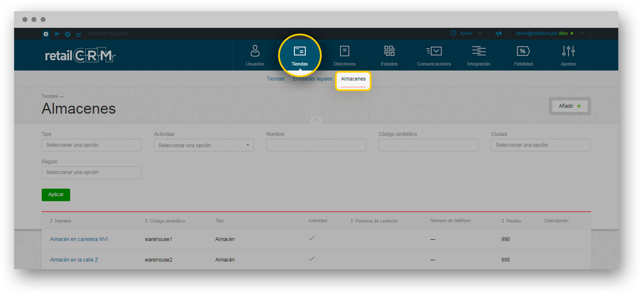Open the demo@retailcrm.pro account menu
The height and width of the screenshot is (301, 644).
click(x=550, y=33)
